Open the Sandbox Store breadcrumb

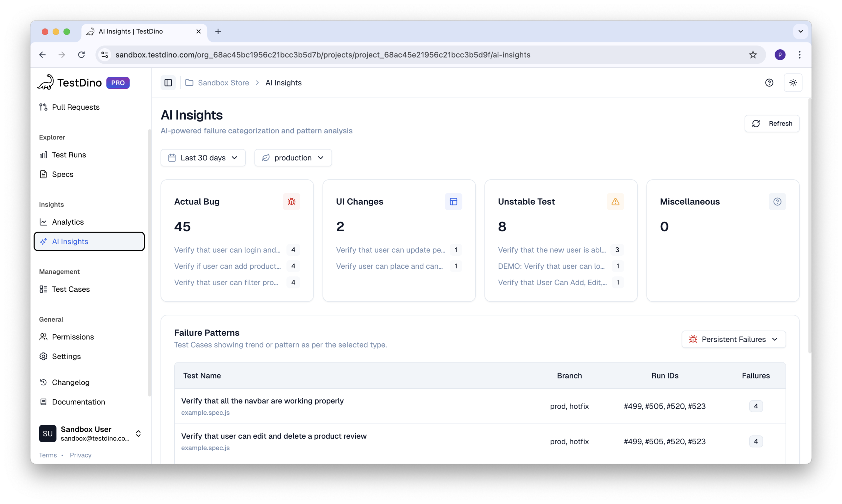(x=223, y=82)
